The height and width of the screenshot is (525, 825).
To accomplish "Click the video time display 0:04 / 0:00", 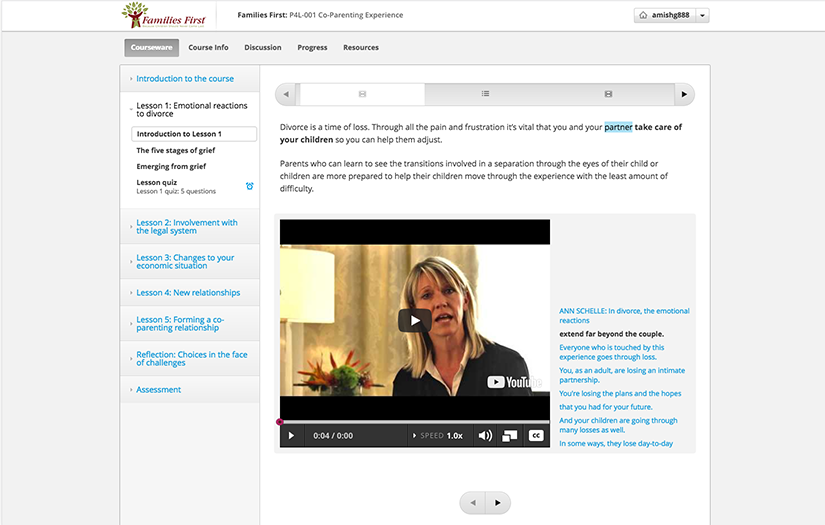I will point(333,436).
